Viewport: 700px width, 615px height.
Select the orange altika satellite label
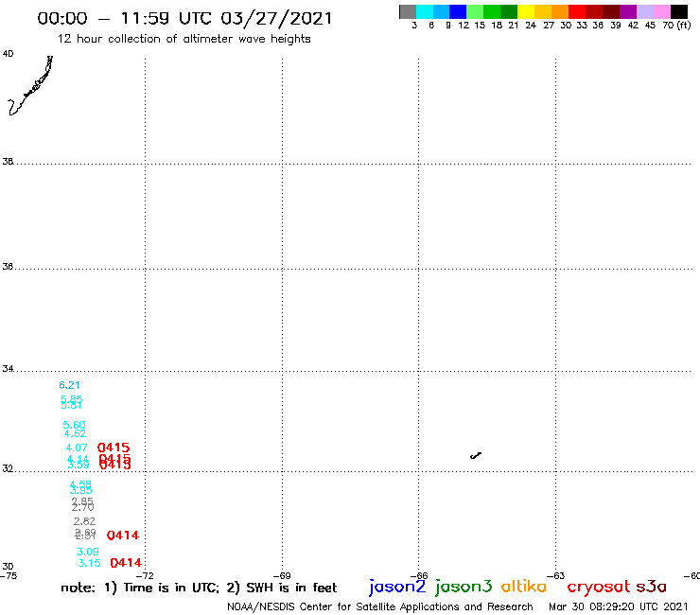(x=524, y=586)
